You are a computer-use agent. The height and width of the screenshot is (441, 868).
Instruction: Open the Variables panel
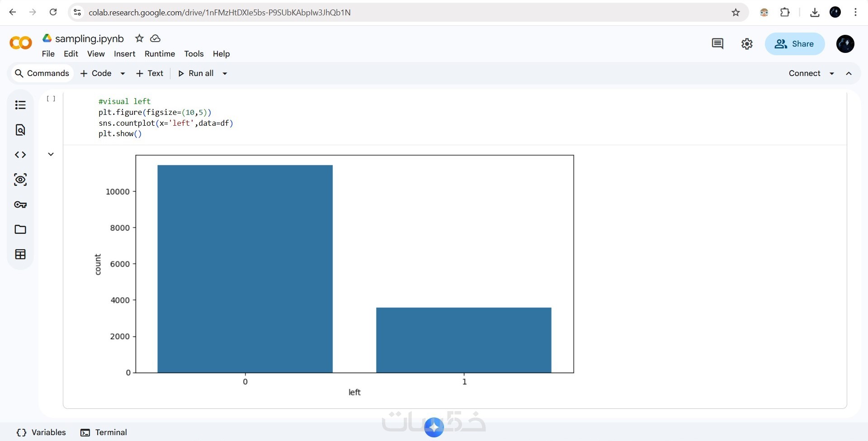click(x=41, y=432)
